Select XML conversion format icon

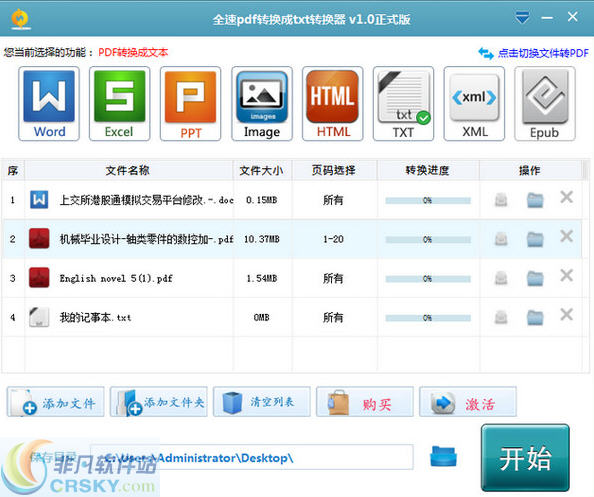click(474, 104)
